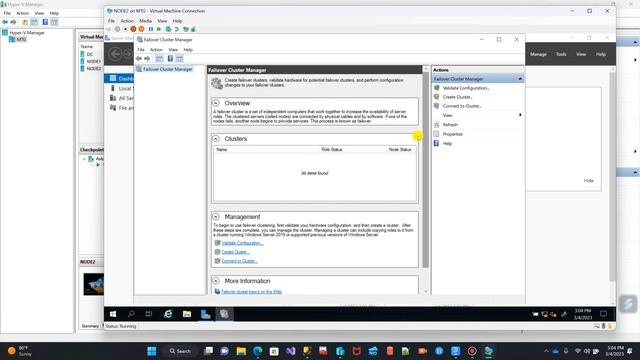Screen dimensions: 640x360
Task: Click Connect to Cluster in Actions pane
Action: (462, 106)
